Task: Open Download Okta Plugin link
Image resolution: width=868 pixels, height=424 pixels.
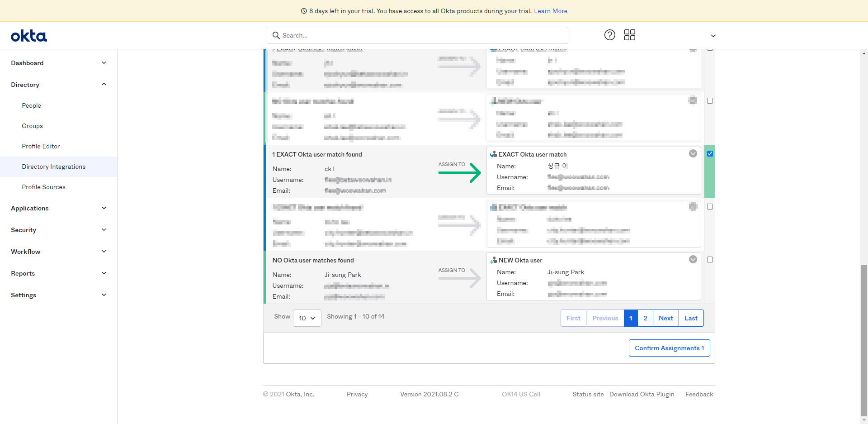Action: click(x=642, y=394)
